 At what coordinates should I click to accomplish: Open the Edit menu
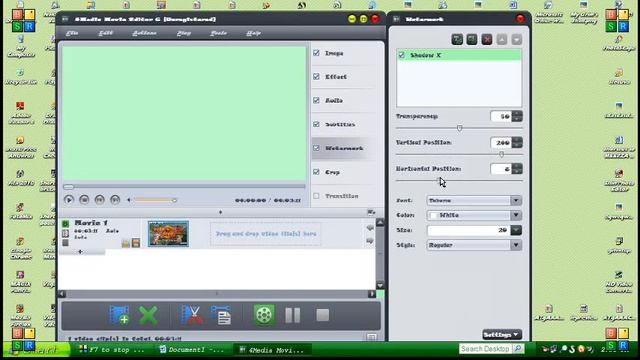[x=106, y=33]
